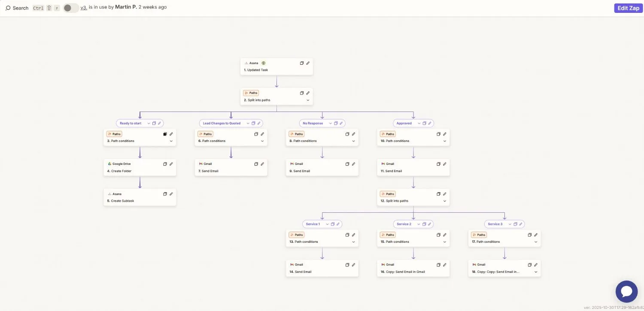Image resolution: width=644 pixels, height=311 pixels.
Task: Copy step 9 Send Email
Action: tap(347, 164)
